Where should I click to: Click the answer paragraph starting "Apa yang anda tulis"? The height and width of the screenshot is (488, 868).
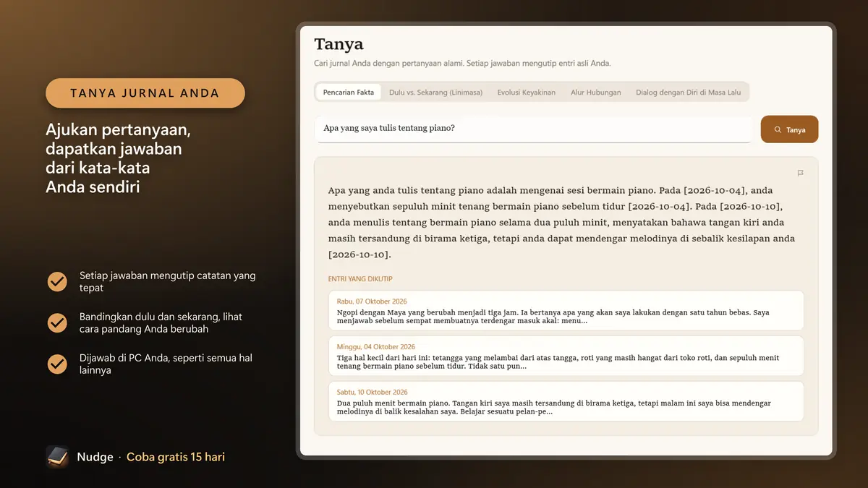pyautogui.click(x=562, y=223)
